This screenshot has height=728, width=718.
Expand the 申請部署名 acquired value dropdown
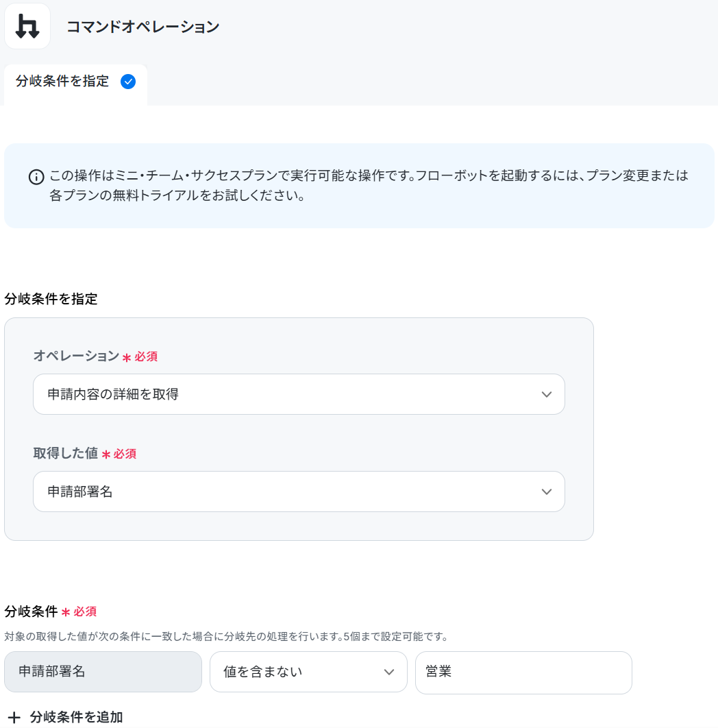[299, 492]
